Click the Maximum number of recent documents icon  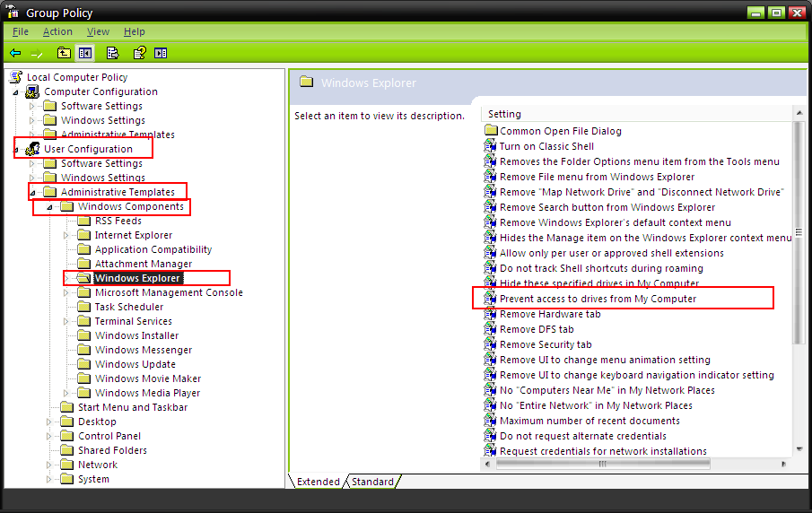(x=490, y=421)
